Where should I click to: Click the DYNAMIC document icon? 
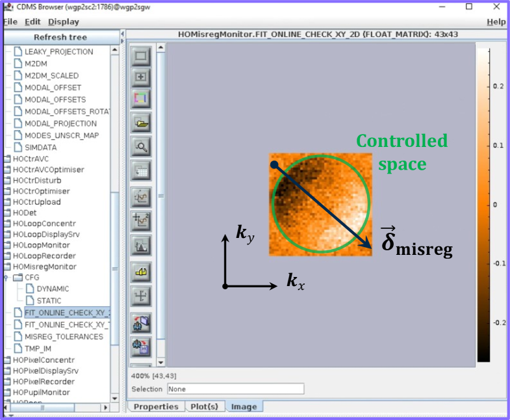30,289
